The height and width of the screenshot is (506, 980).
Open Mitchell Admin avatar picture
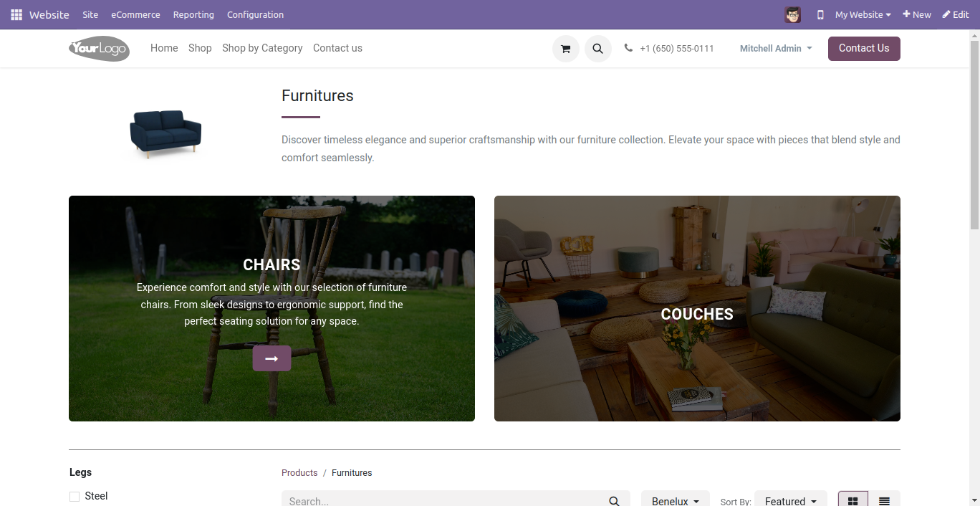click(x=792, y=14)
